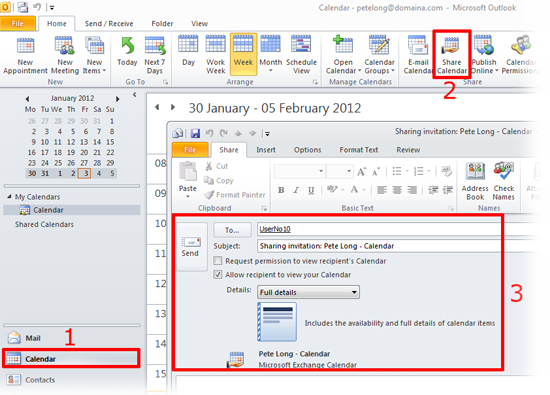Viewport: 550px width, 395px height.
Task: Select 3 February in the mini calendar
Action: [x=85, y=173]
